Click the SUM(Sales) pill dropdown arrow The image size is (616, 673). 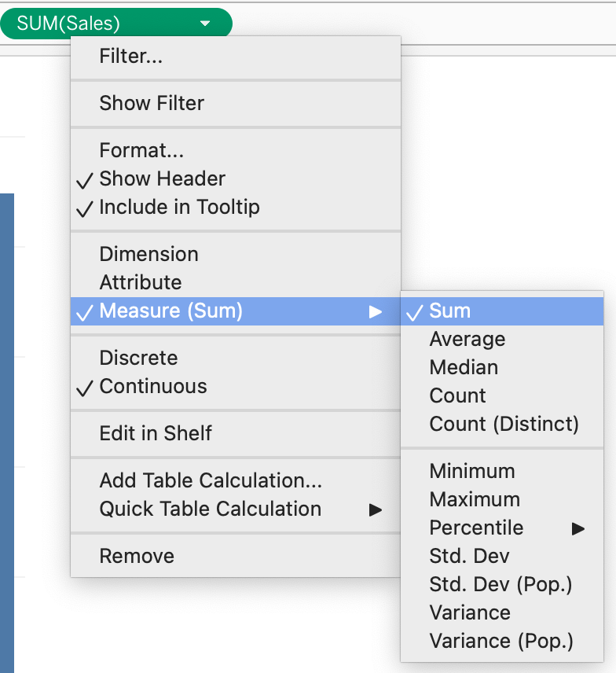[x=205, y=24]
